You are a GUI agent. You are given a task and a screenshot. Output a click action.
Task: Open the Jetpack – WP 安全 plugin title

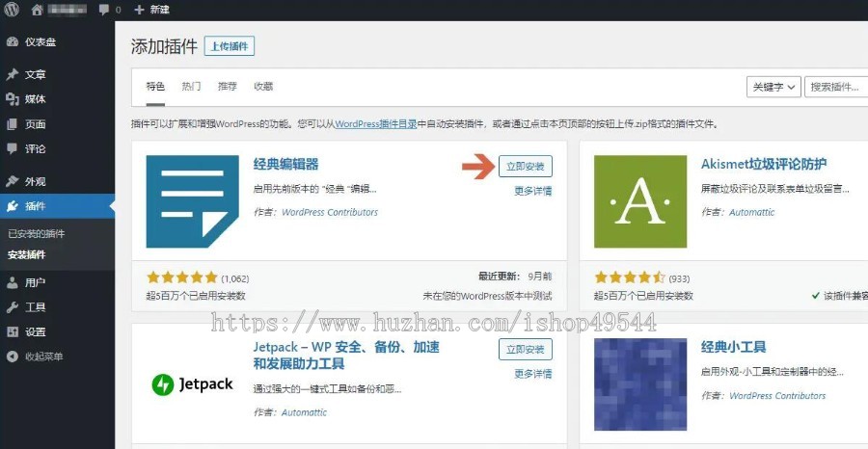click(x=346, y=356)
